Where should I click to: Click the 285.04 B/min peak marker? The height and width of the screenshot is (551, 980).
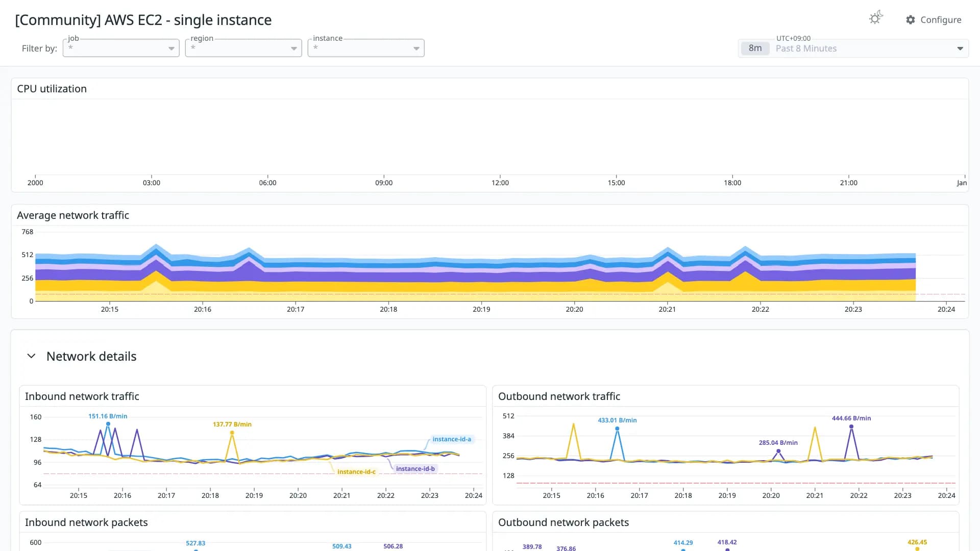coord(778,451)
